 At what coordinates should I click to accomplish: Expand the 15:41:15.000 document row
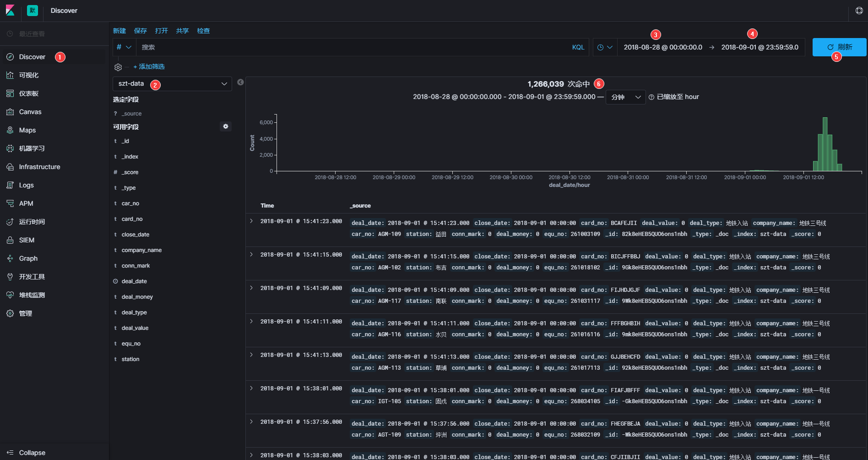(251, 254)
